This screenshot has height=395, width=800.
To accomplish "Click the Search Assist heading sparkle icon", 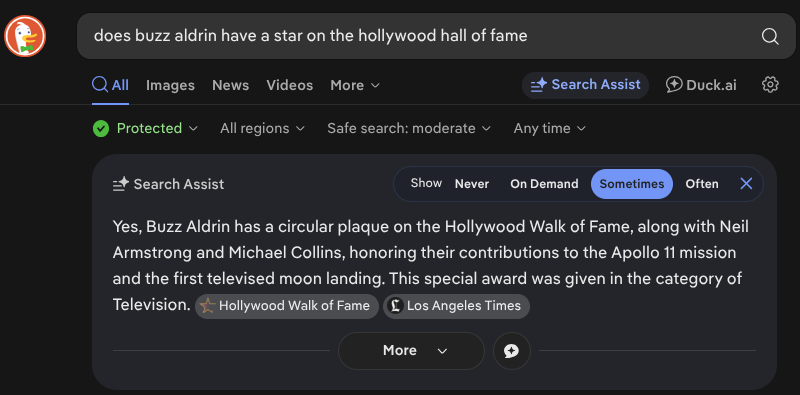I will [121, 184].
